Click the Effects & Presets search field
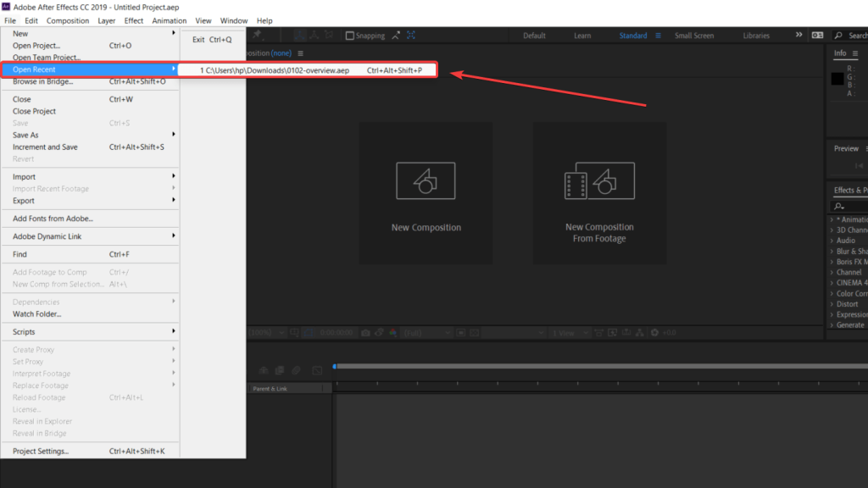The height and width of the screenshot is (488, 868). coord(848,205)
